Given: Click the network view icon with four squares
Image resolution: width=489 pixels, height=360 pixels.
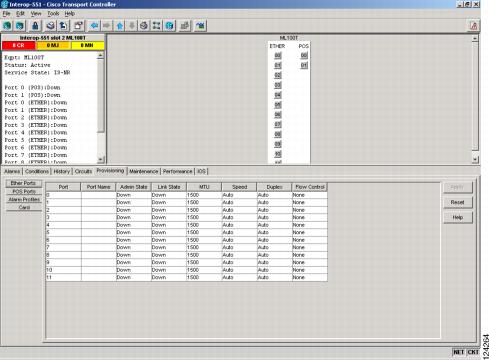Looking at the screenshot, I should (x=156, y=26).
